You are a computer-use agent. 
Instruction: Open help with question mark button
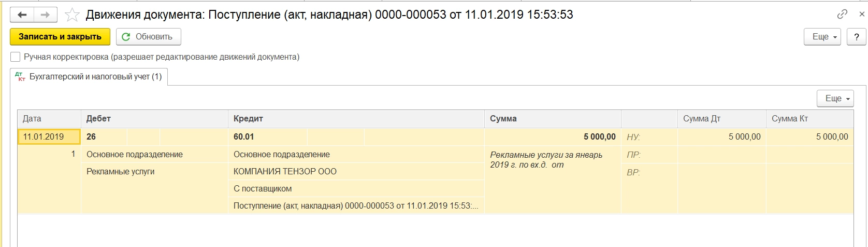coord(856,37)
